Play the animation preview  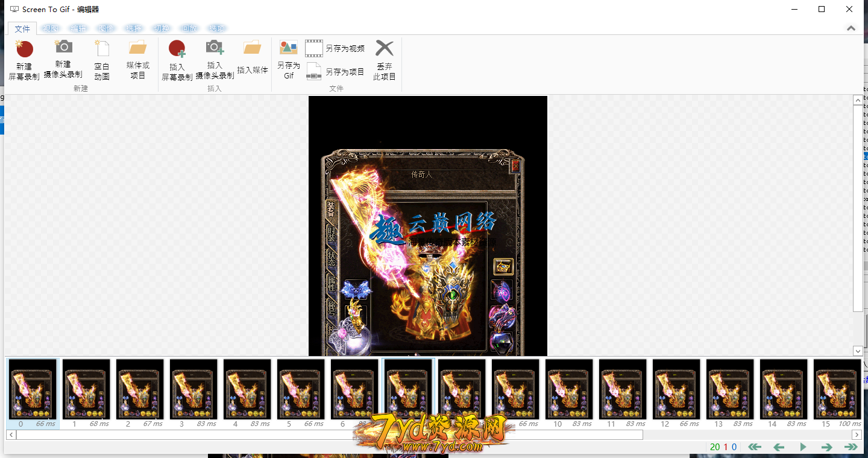click(803, 447)
